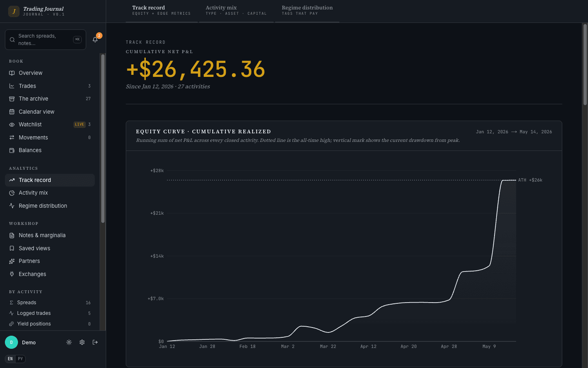The image size is (588, 368).
Task: Toggle the light/dark theme sun icon
Action: (x=69, y=342)
